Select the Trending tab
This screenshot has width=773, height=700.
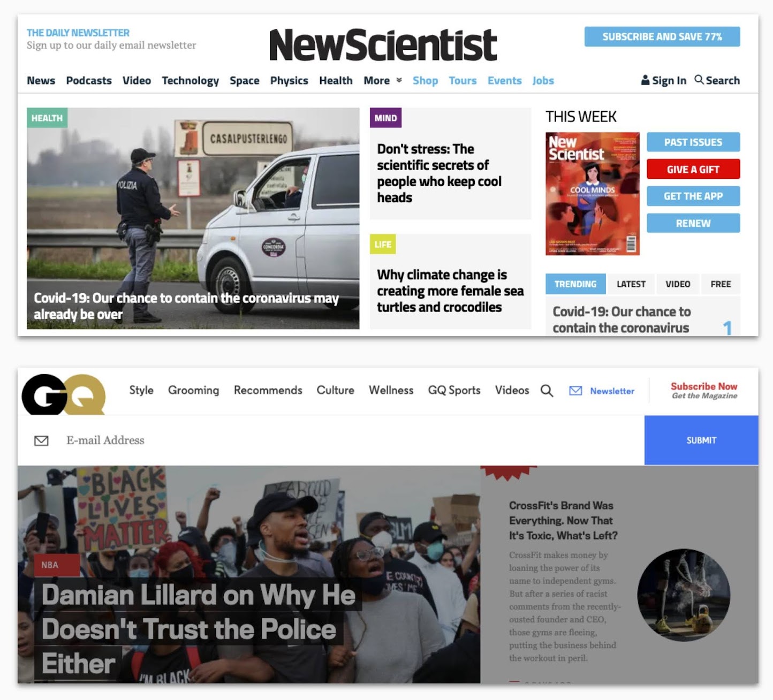(x=575, y=284)
